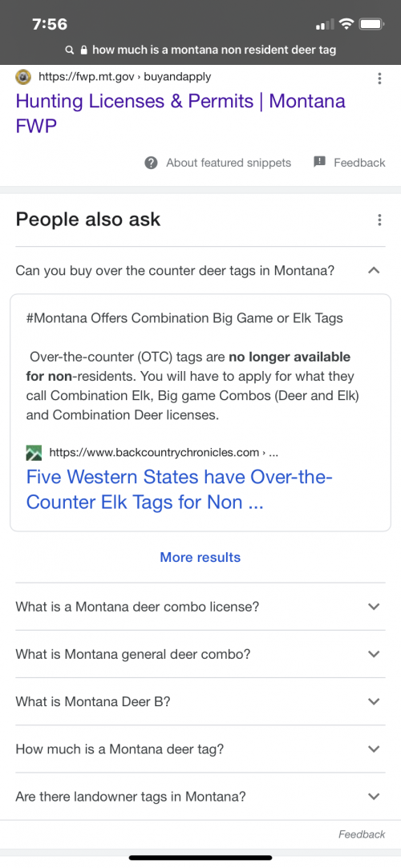Open three-dot menu beside fwp.mt.gov result
The width and height of the screenshot is (401, 868).
coord(379,78)
